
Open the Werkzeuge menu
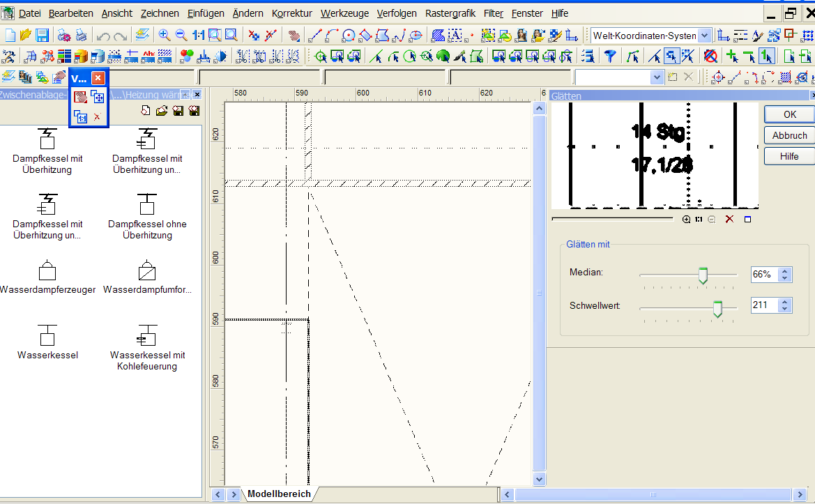point(344,13)
